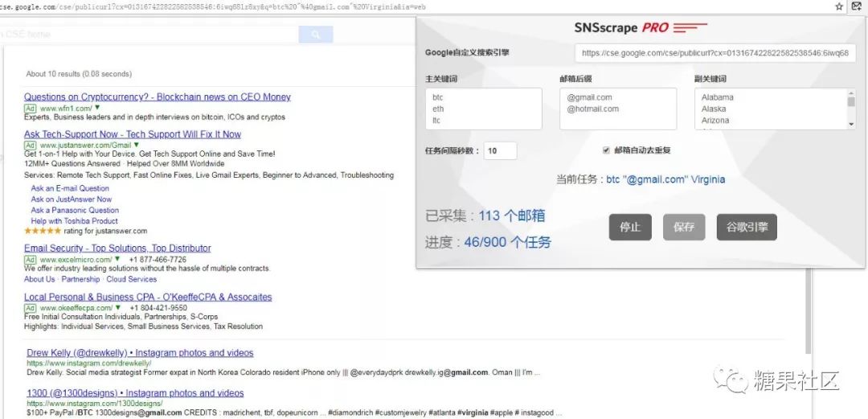
Task: Click the current task text btc "@gmail.com" Virginia
Action: point(665,179)
